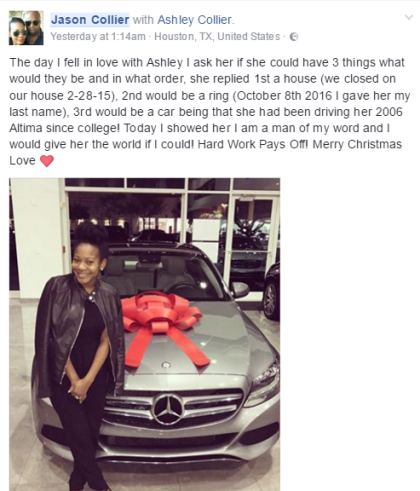Click the wheel of the background car
The width and height of the screenshot is (420, 491).
pos(271,300)
